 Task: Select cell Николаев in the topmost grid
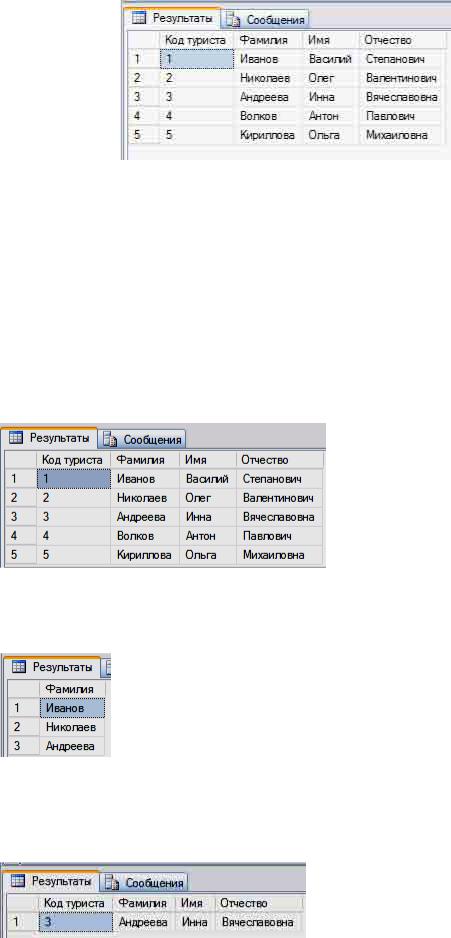click(x=269, y=78)
